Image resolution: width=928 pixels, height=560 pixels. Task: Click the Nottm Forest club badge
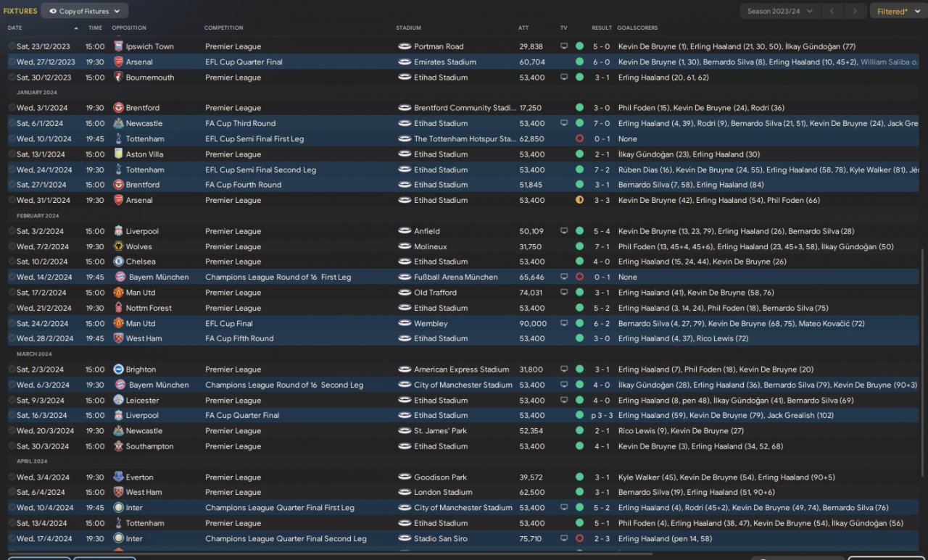[x=118, y=308]
